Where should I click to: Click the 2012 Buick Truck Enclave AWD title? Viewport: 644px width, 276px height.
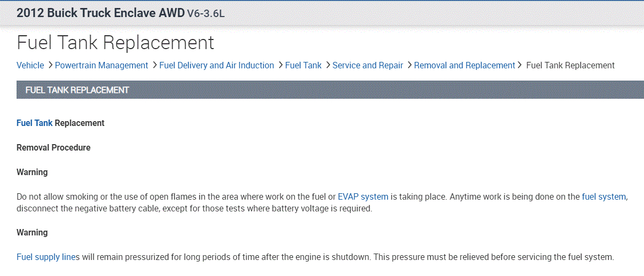tap(100, 13)
